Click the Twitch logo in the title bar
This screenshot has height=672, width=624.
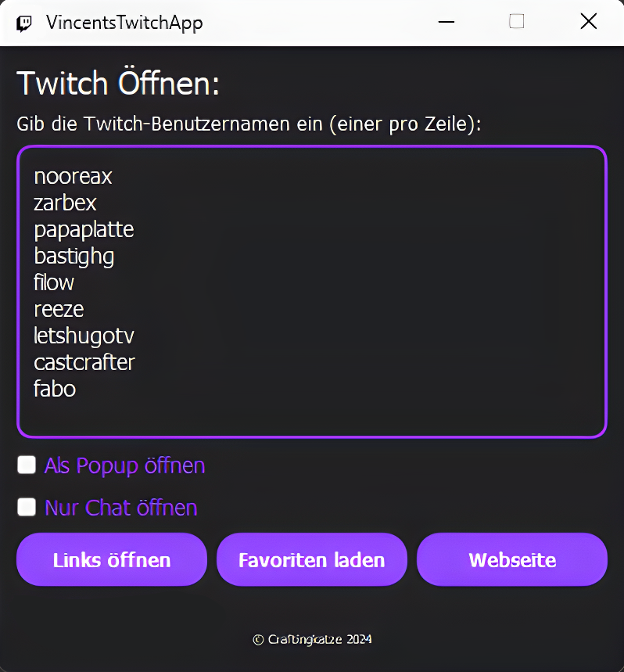click(24, 23)
